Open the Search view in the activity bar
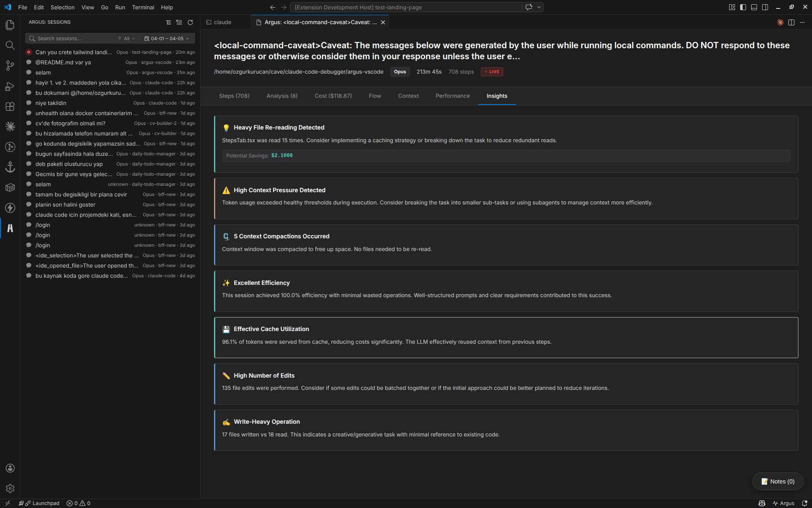Viewport: 812px width, 508px height. [x=10, y=45]
